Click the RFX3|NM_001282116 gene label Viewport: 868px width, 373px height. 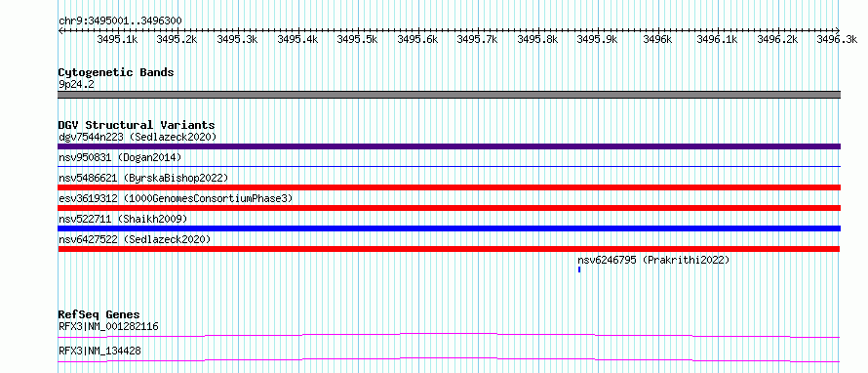click(108, 326)
